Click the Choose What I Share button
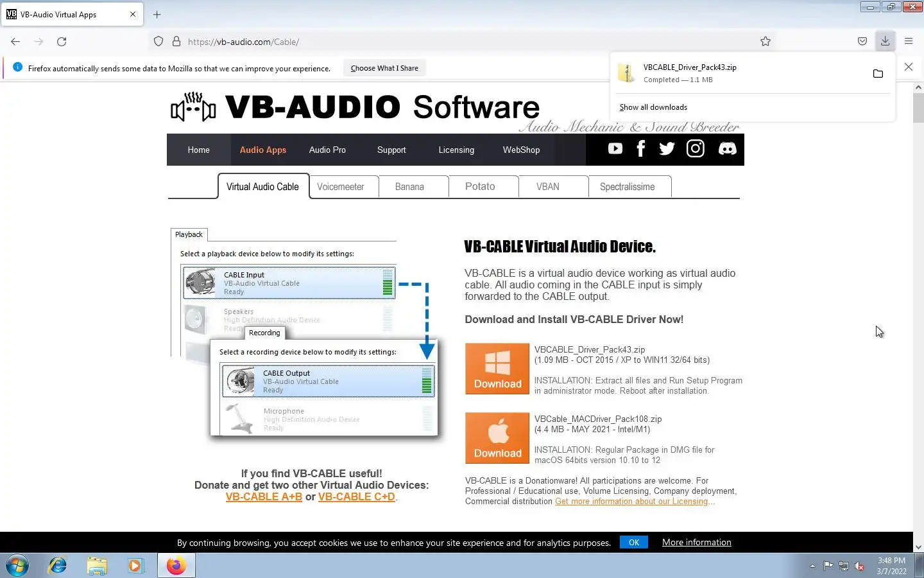 point(384,68)
